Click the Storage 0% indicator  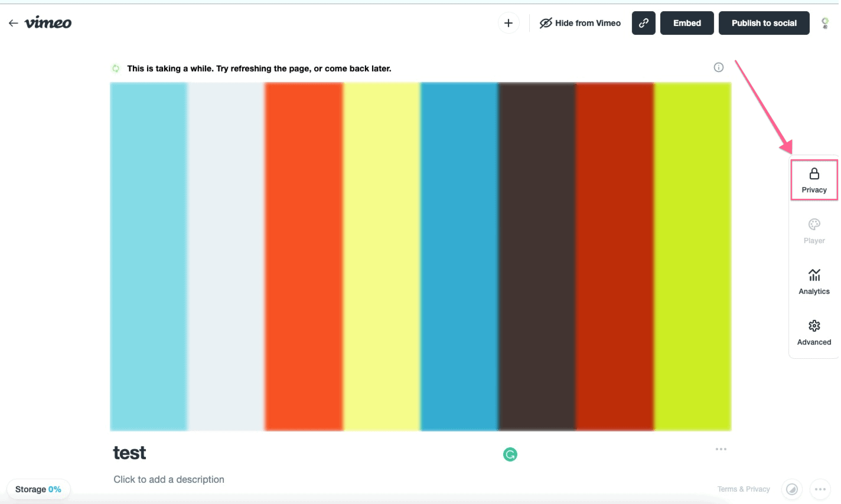coord(38,489)
